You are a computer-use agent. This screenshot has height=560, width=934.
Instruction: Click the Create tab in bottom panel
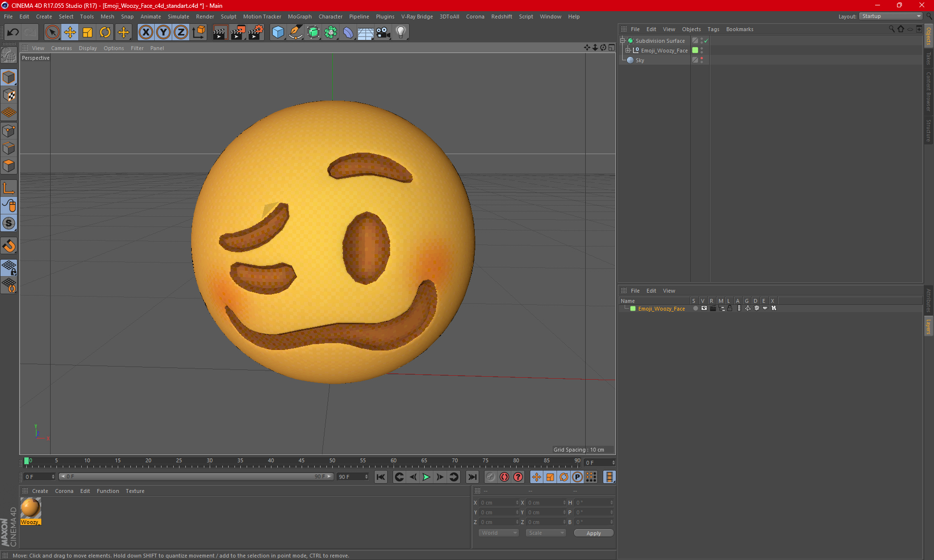coord(39,490)
